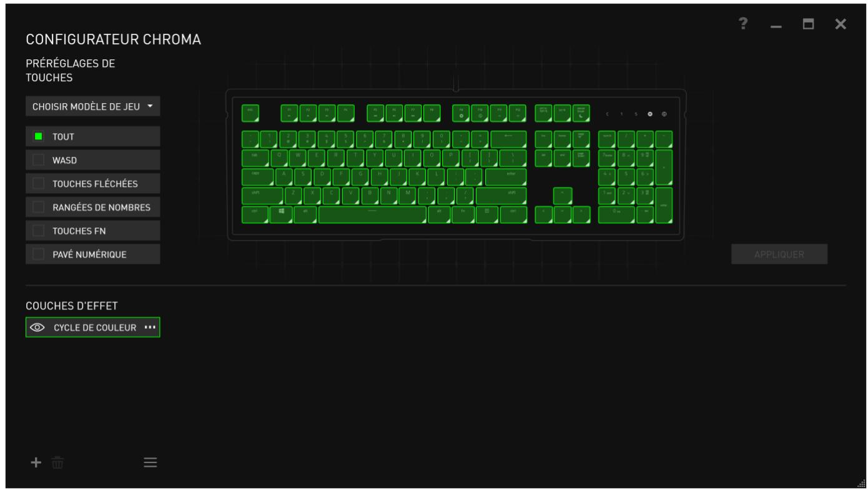Select the D key

pos(322,177)
